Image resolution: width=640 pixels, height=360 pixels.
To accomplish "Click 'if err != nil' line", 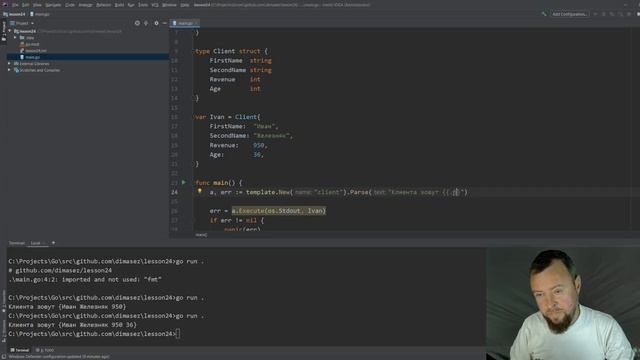I will [237, 220].
